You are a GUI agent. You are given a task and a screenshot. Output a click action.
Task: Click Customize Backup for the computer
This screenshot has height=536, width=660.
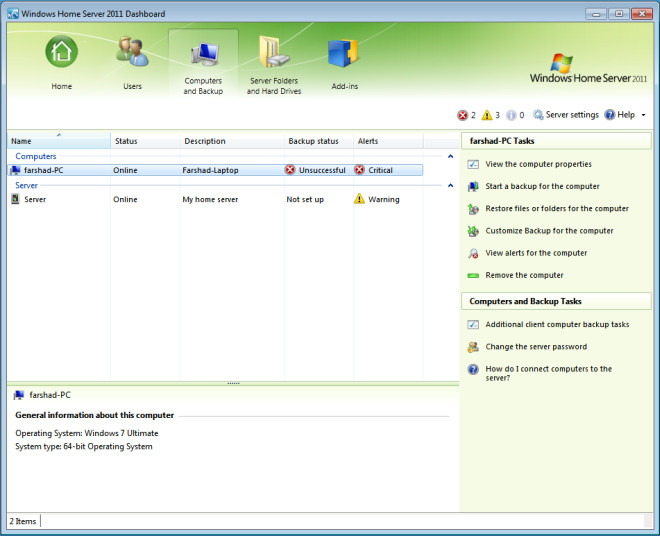(549, 231)
